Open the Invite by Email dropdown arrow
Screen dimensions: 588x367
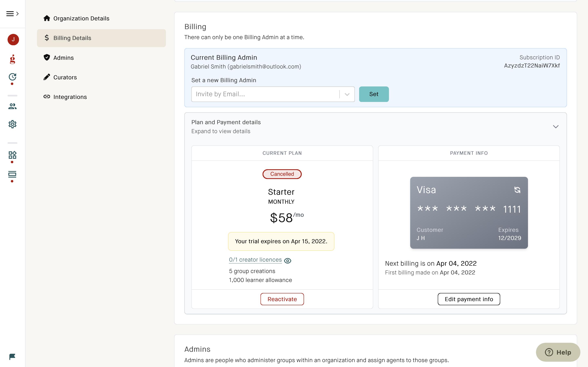click(x=347, y=94)
